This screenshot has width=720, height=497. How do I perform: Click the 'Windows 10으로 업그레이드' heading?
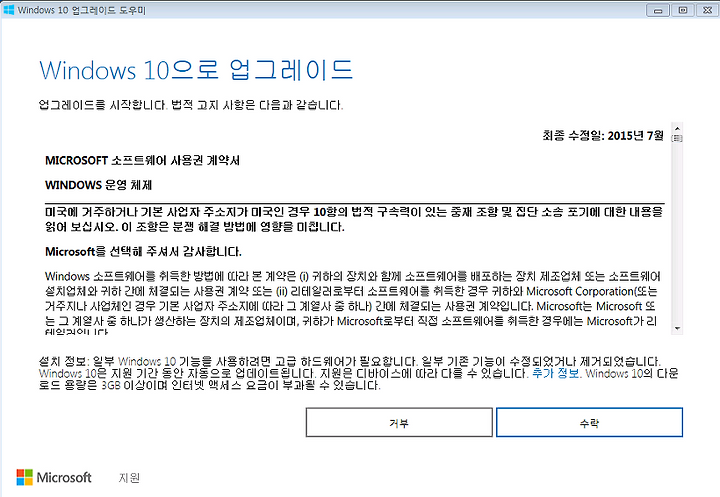tap(196, 70)
